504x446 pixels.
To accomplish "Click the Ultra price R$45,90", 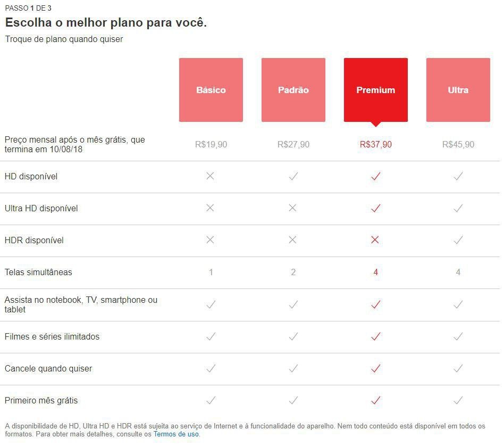I will pos(458,144).
